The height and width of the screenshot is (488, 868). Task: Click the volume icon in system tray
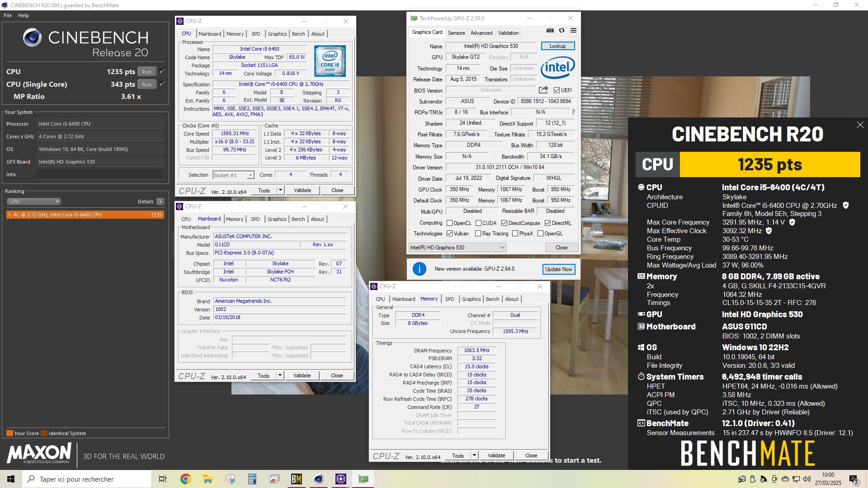[807, 479]
